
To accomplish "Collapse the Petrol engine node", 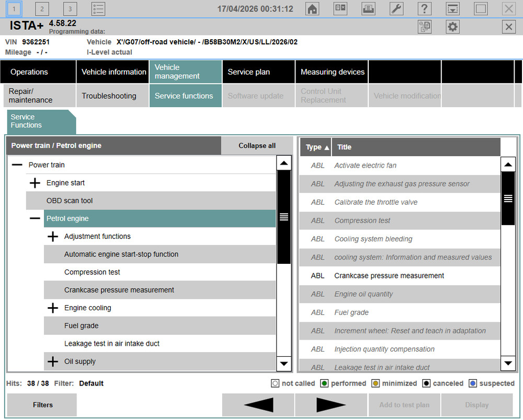I will click(35, 218).
